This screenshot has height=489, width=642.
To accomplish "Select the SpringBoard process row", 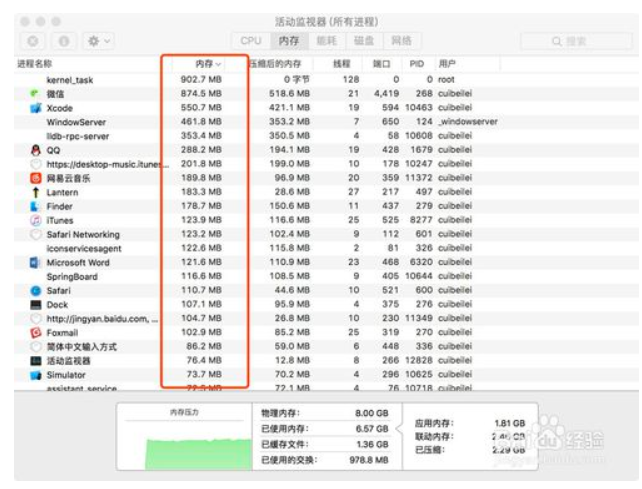I will point(326,276).
